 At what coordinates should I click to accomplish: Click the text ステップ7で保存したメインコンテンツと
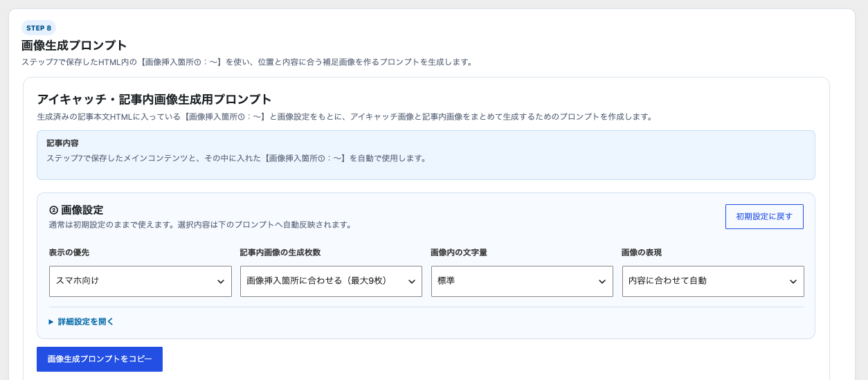coord(123,158)
